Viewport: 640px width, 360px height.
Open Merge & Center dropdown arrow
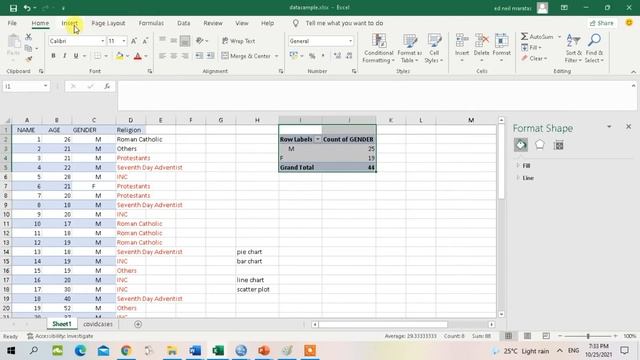coord(277,56)
